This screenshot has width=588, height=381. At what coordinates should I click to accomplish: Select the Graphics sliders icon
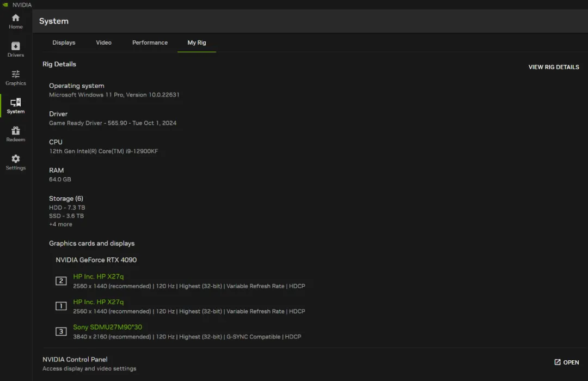click(15, 75)
